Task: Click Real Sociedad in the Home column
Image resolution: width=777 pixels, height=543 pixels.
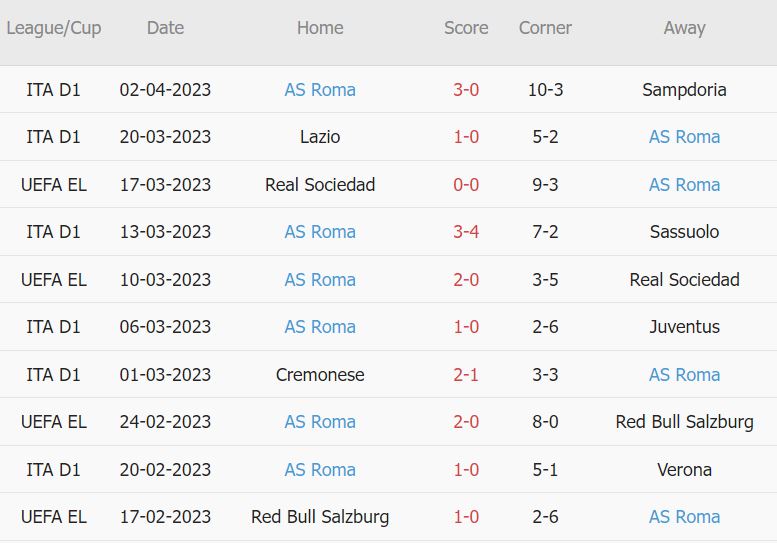Action: pyautogui.click(x=320, y=185)
